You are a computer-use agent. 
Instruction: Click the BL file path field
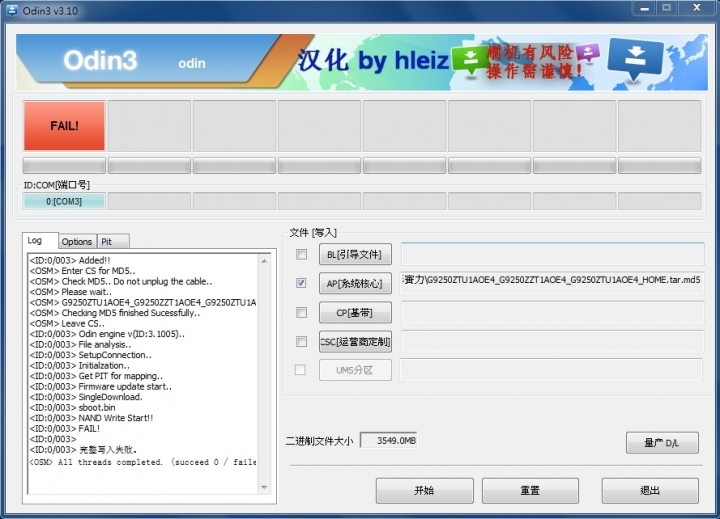tap(552, 254)
